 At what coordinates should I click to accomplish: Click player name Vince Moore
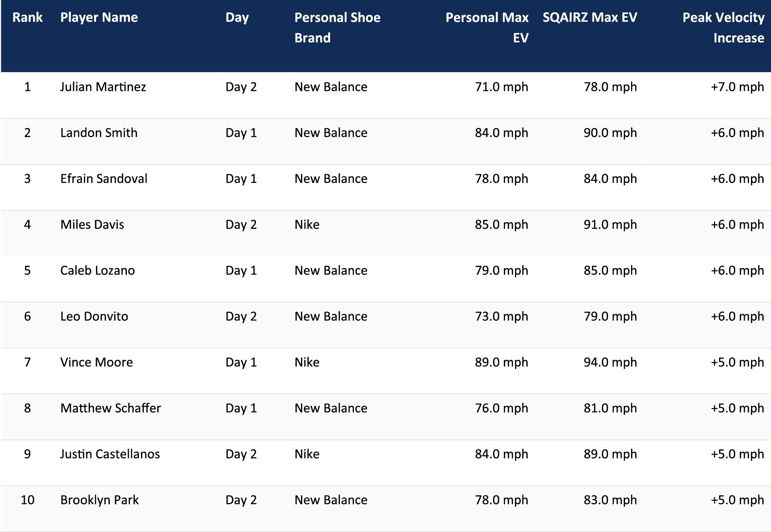[x=97, y=362]
